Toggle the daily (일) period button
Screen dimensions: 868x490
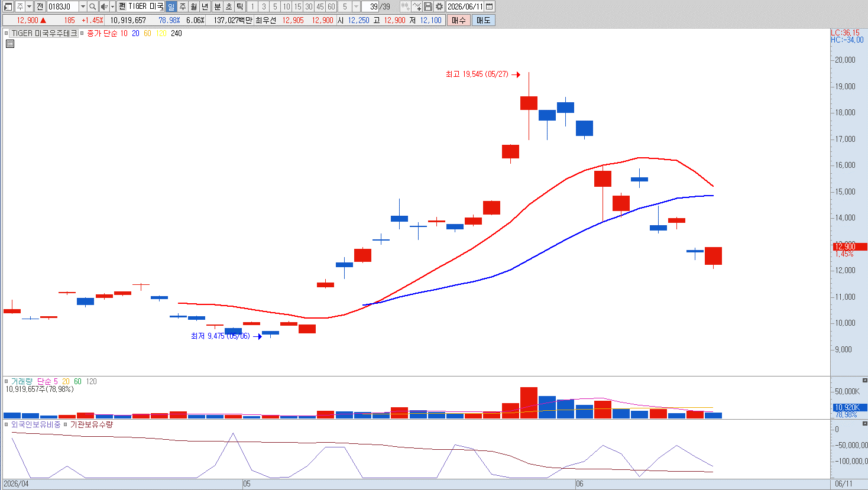click(x=171, y=7)
